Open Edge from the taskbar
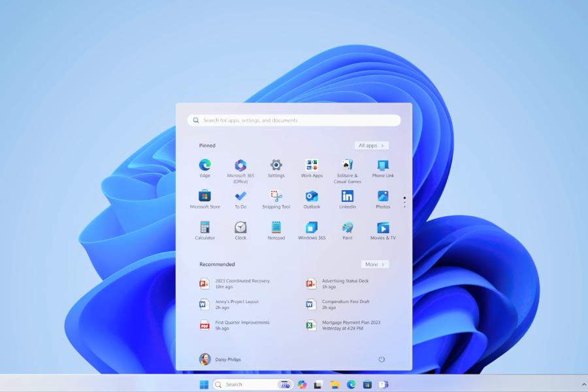 click(x=351, y=384)
